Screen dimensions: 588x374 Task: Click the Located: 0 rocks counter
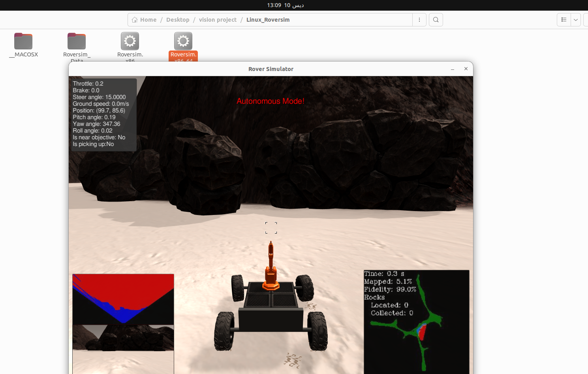(389, 305)
